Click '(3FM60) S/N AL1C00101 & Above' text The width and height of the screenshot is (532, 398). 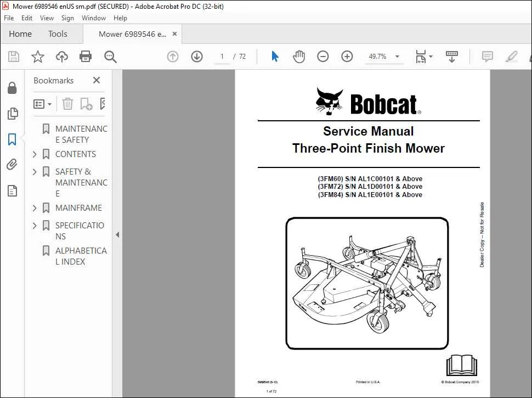tap(370, 178)
